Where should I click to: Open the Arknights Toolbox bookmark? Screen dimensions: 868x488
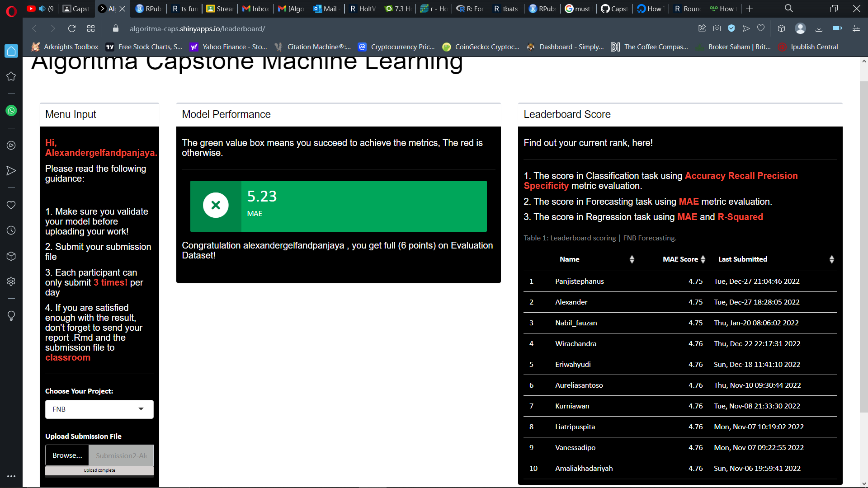70,47
